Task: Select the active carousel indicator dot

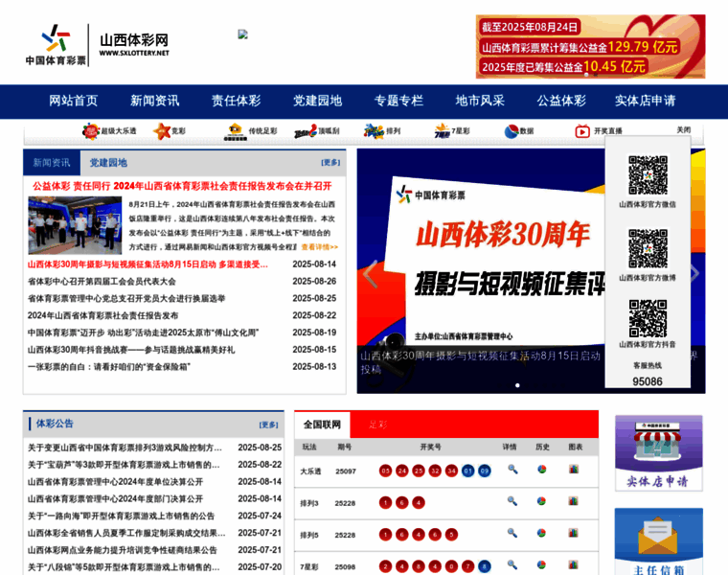Action: tap(517, 385)
